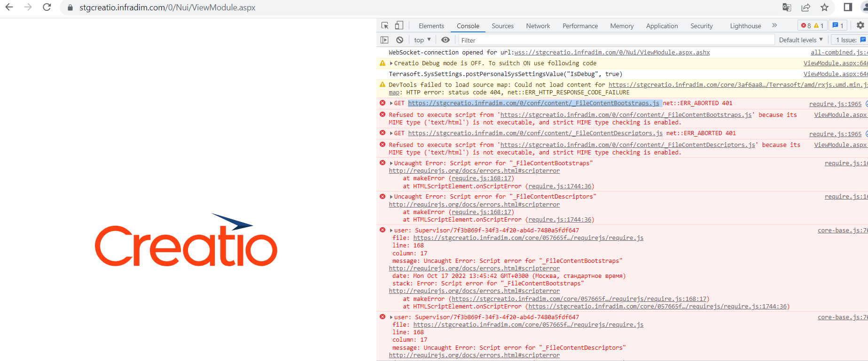Open the Application tab

[x=662, y=26]
